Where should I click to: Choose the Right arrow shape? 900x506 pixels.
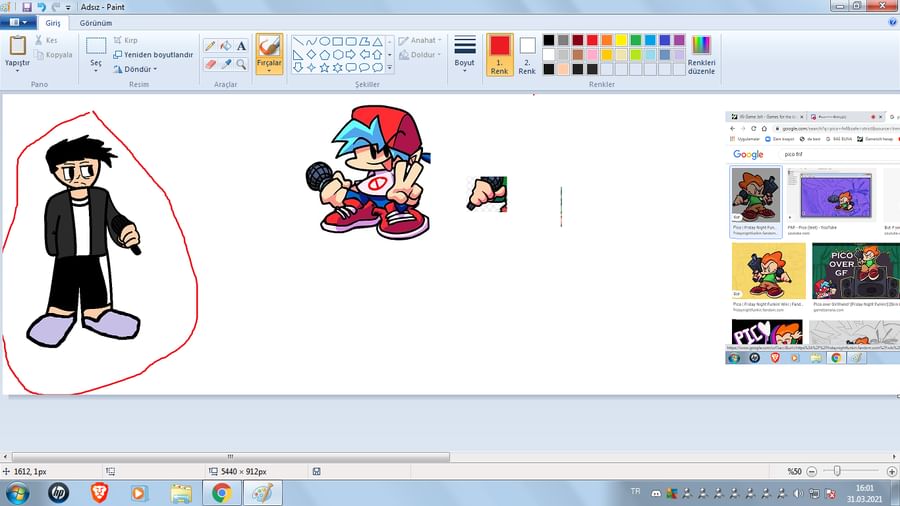coord(351,55)
